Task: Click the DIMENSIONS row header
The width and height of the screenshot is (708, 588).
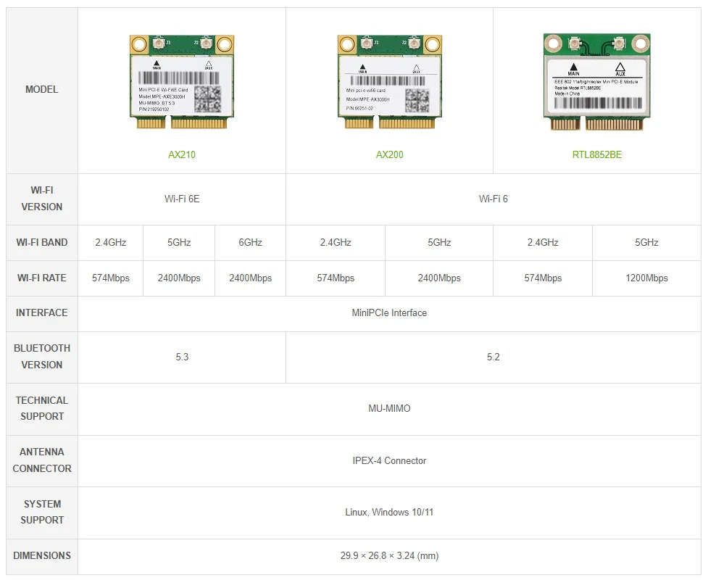Action: click(42, 556)
